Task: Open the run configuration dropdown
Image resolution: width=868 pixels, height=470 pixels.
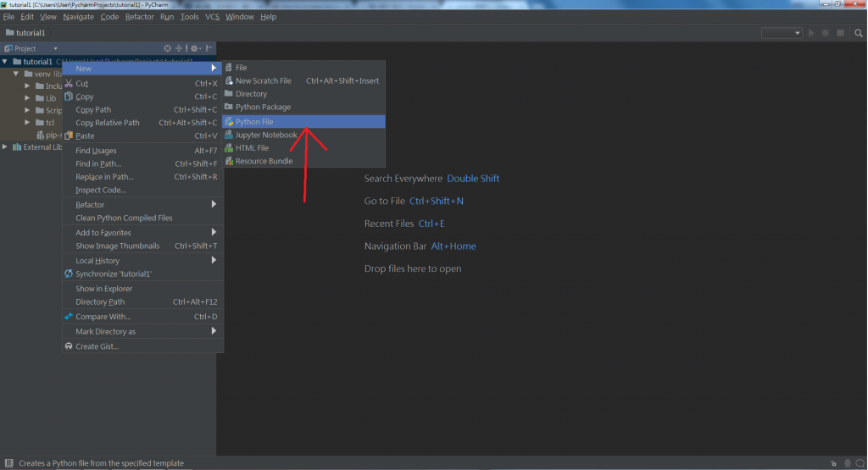Action: (x=782, y=33)
